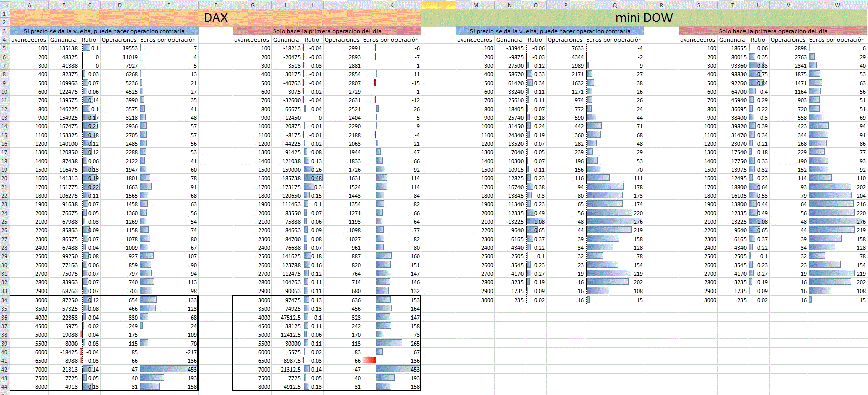Select "Solo hace la primera operación" under mini DOW
This screenshot has height=395, width=868.
pyautogui.click(x=773, y=31)
